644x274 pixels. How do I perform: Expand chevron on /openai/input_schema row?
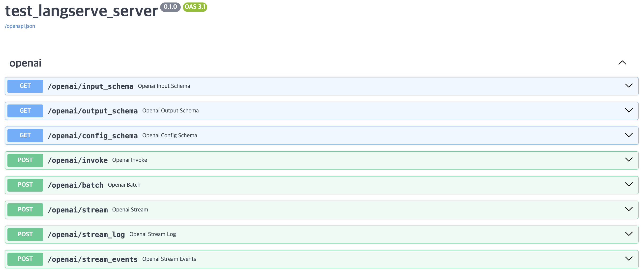(628, 86)
